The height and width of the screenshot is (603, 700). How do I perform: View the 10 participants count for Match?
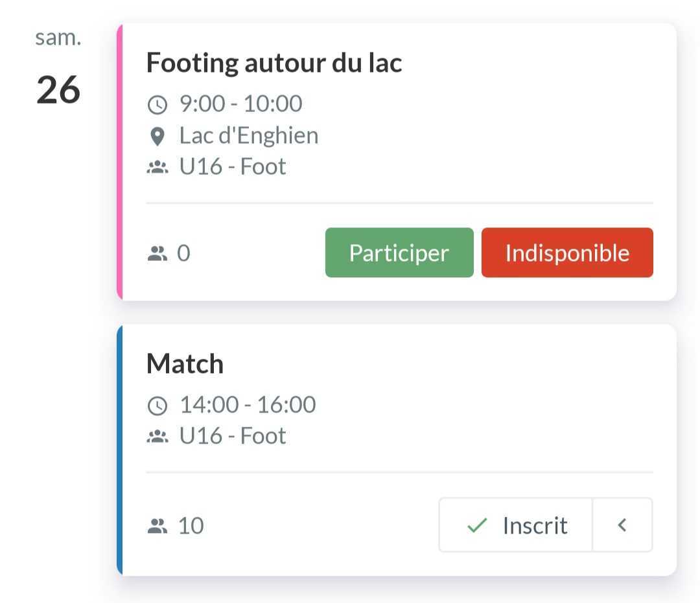pyautogui.click(x=191, y=526)
